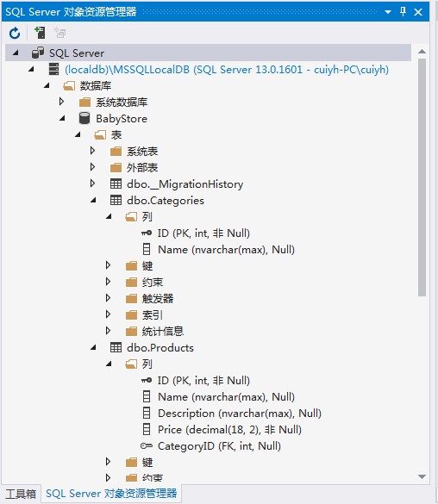Click the Add SQL Server toolbar icon
438x504 pixels.
pos(40,33)
